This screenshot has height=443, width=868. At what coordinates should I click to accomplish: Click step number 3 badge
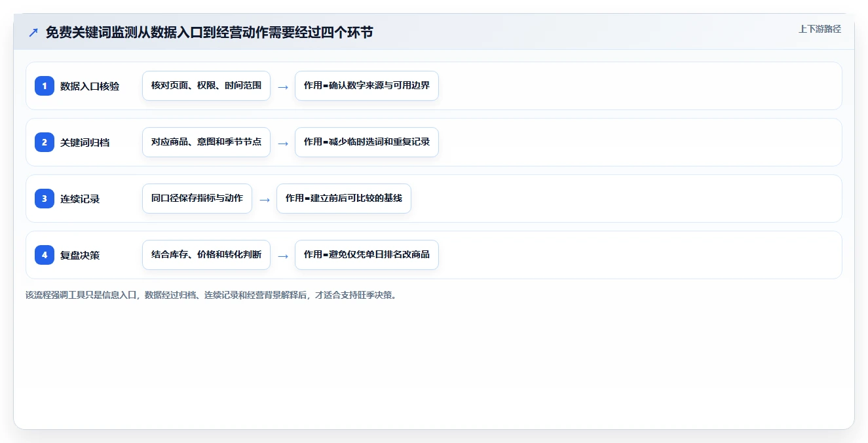[x=45, y=199]
